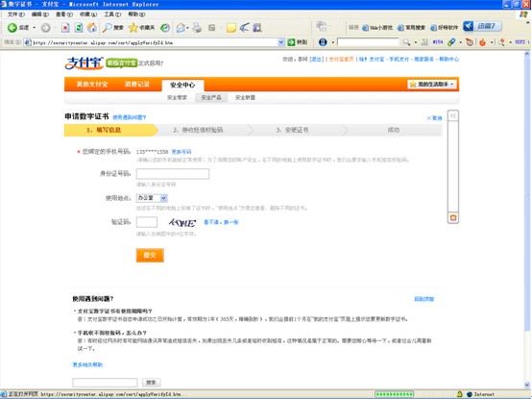This screenshot has width=532, height=399.
Task: Expand the Mail button dropdown arrow
Action: [x=187, y=28]
